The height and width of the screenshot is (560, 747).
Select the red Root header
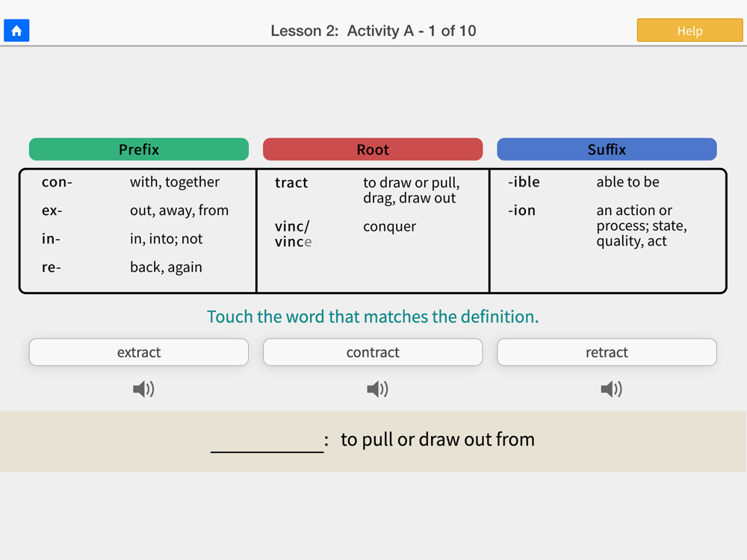pos(373,149)
